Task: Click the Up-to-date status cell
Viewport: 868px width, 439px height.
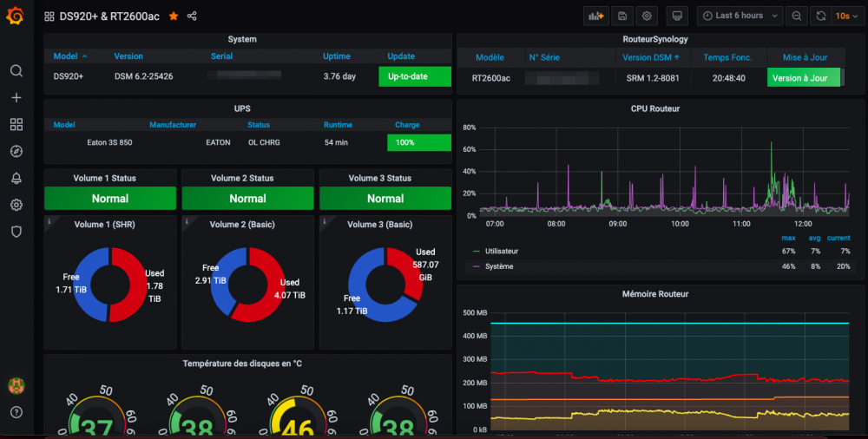Action: click(415, 76)
